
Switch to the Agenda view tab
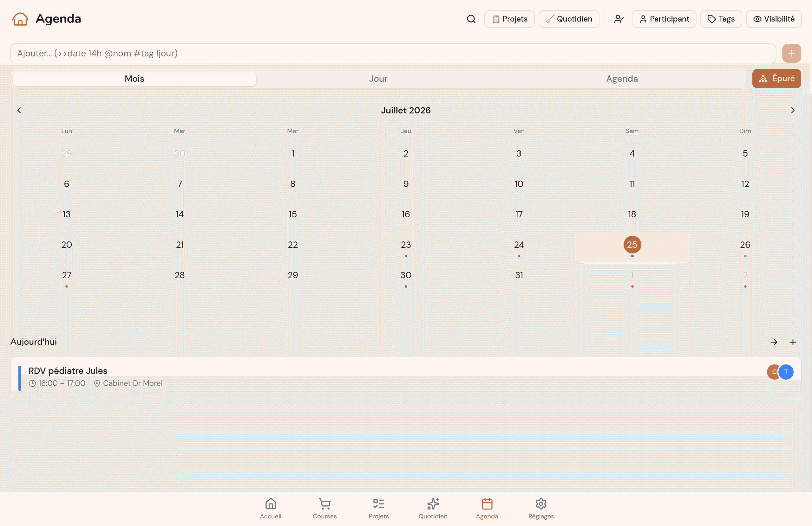(622, 79)
